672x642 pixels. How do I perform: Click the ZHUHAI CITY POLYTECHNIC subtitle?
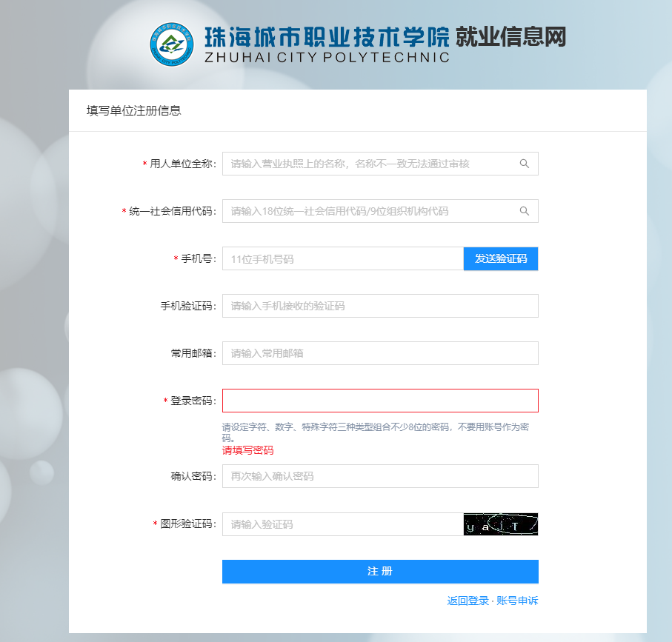click(327, 58)
